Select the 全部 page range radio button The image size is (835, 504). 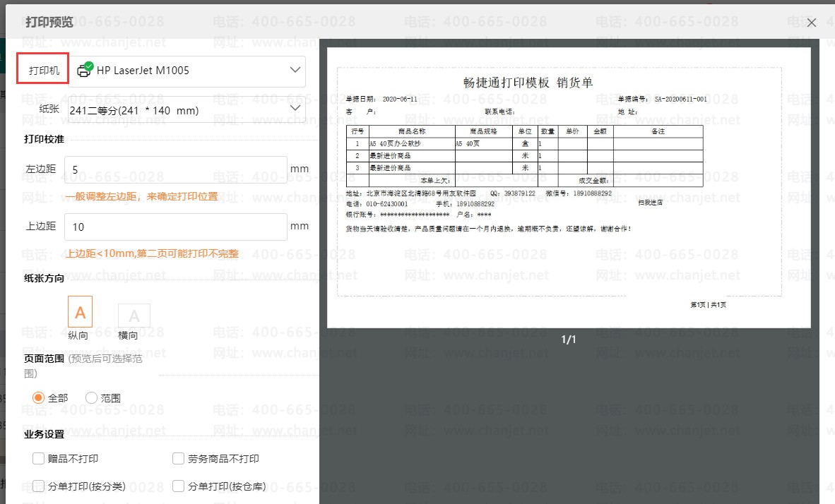38,397
